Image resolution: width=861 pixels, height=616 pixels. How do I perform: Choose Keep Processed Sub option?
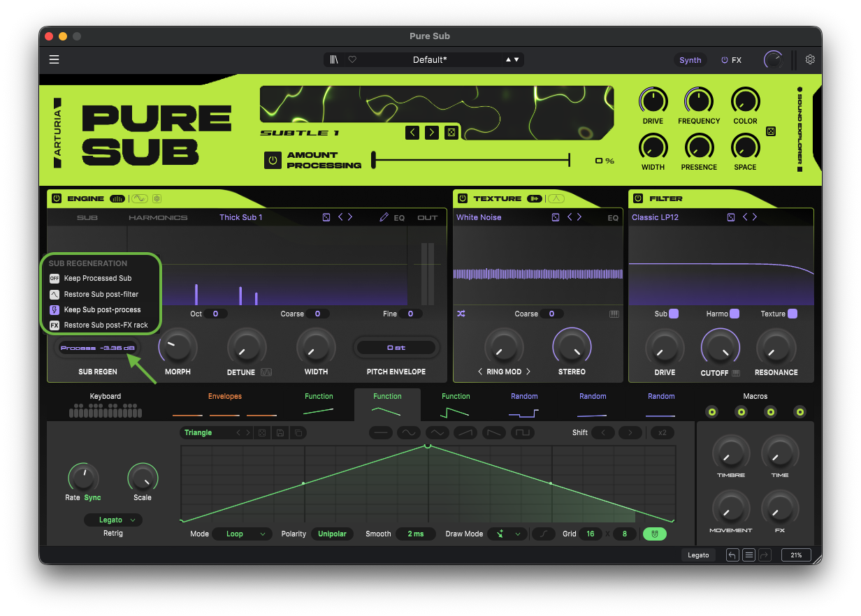tap(98, 278)
